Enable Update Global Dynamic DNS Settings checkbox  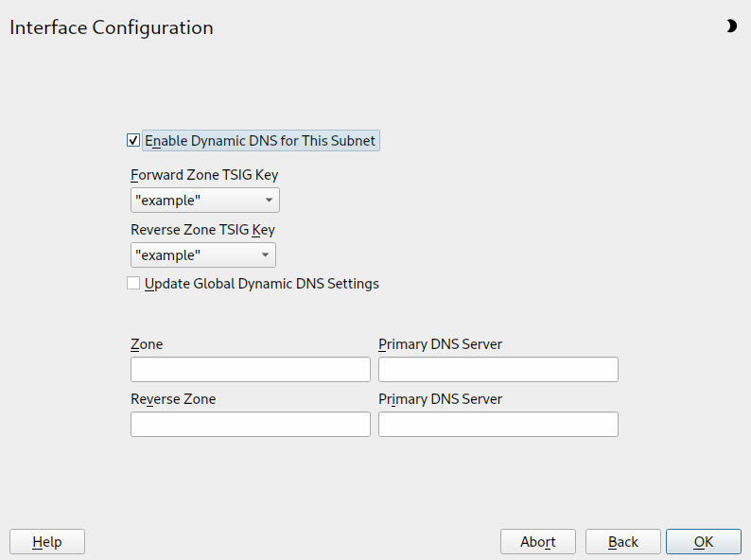click(133, 283)
